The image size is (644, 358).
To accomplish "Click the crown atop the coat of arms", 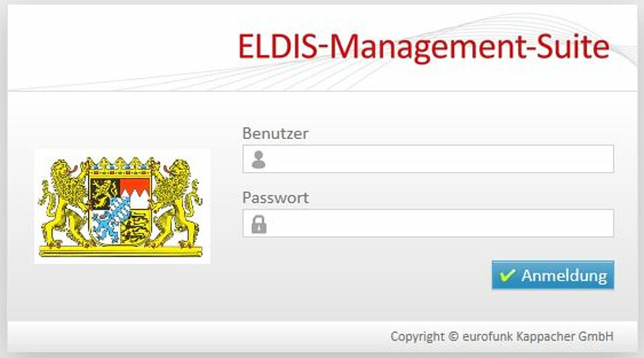I will pos(120,164).
